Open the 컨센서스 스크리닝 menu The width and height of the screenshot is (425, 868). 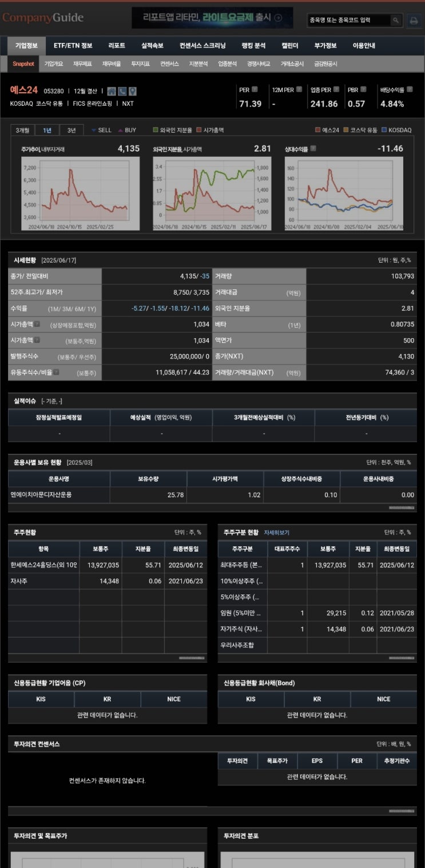[202, 45]
